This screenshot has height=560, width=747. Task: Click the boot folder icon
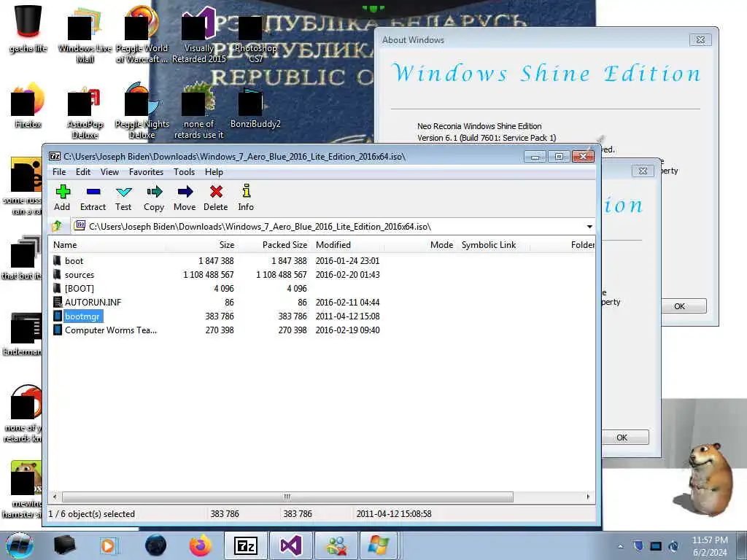coord(57,260)
